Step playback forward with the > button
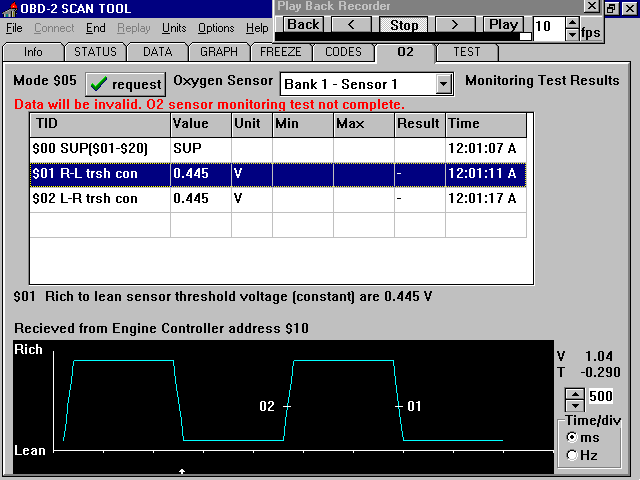Screen dimensions: 640x480 pyautogui.click(x=455, y=24)
